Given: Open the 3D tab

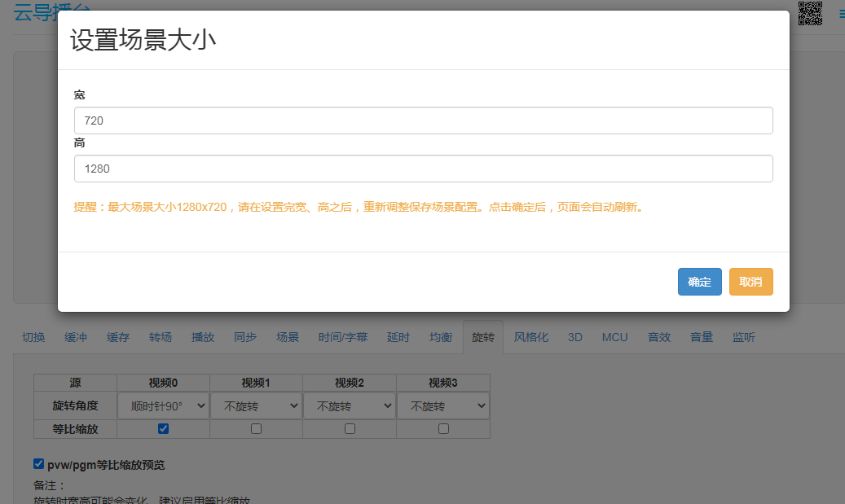Looking at the screenshot, I should pos(575,337).
